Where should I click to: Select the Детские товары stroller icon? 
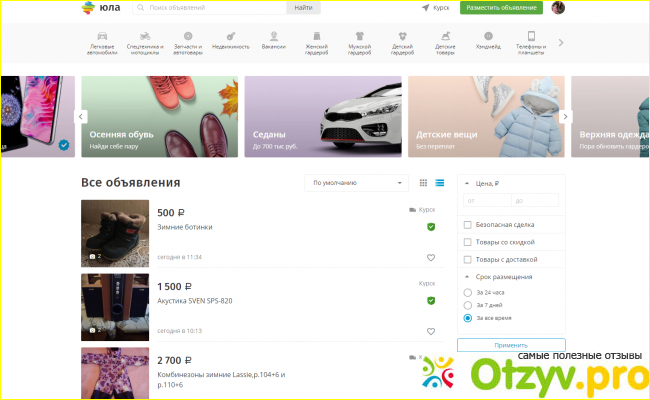coord(443,37)
